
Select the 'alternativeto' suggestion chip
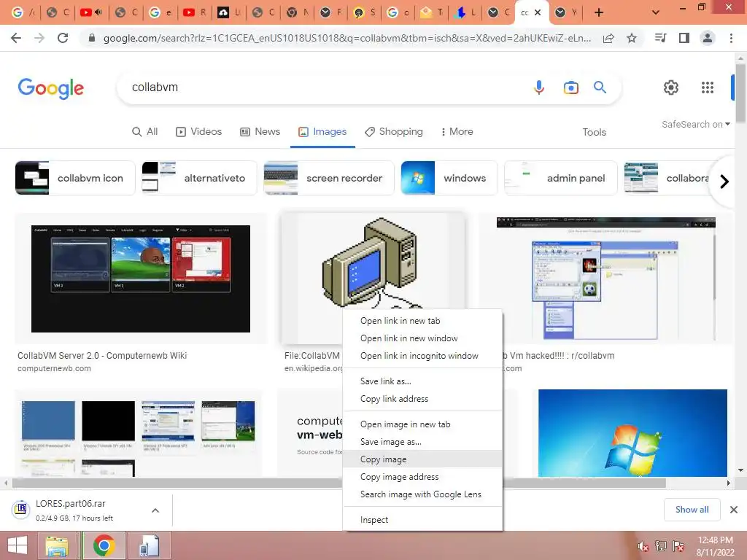199,178
